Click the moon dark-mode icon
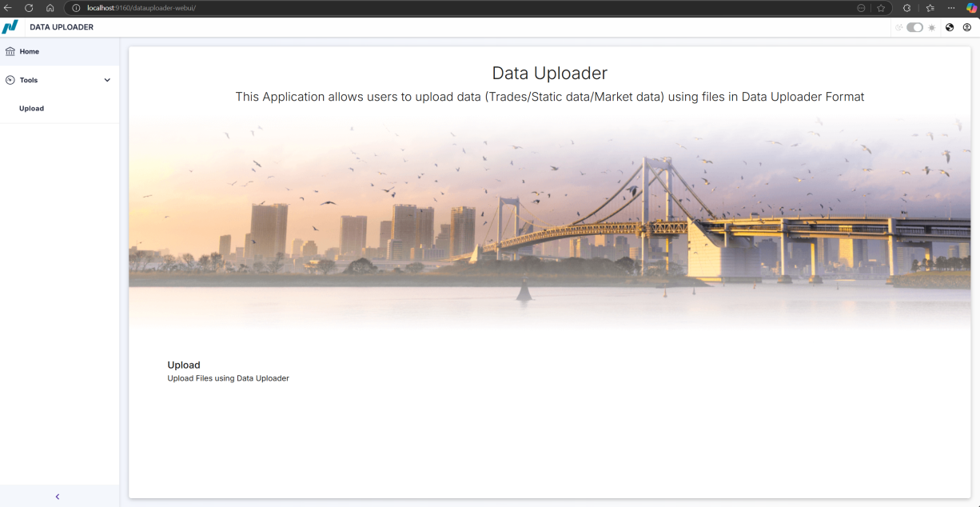980x507 pixels. tap(898, 27)
